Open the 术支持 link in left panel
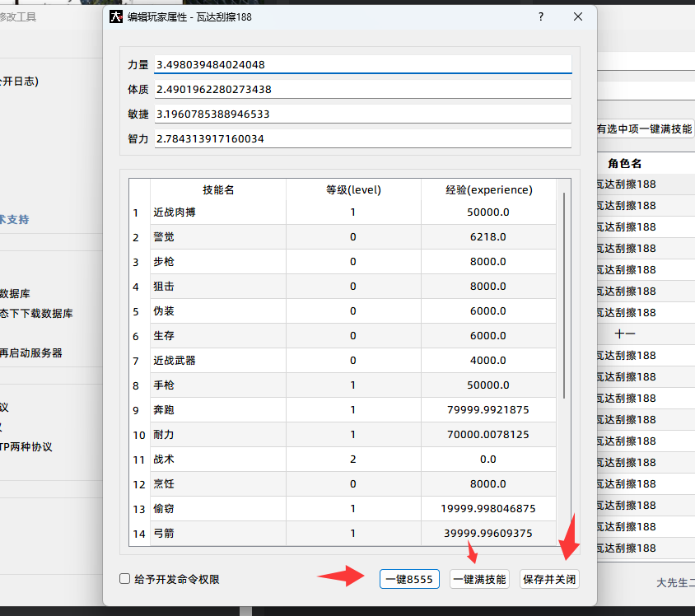695x616 pixels. click(14, 219)
